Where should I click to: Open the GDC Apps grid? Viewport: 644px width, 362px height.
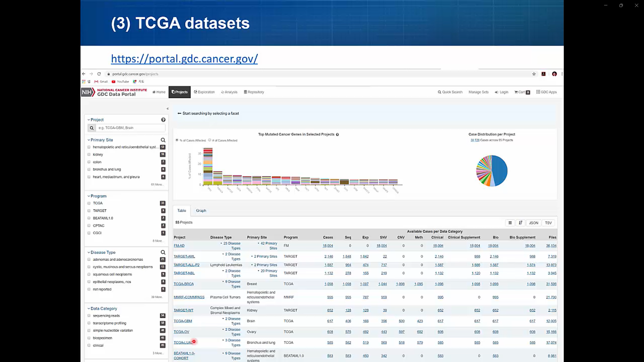pyautogui.click(x=546, y=92)
